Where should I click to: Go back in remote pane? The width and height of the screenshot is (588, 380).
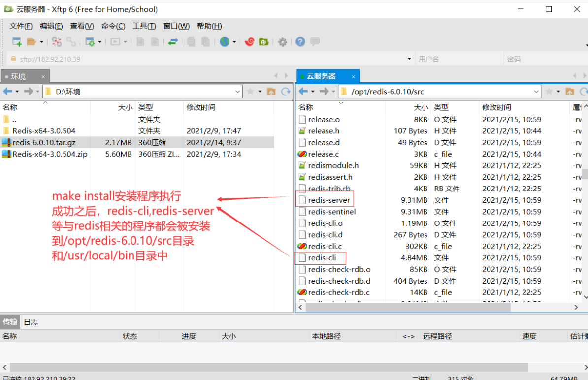click(303, 91)
